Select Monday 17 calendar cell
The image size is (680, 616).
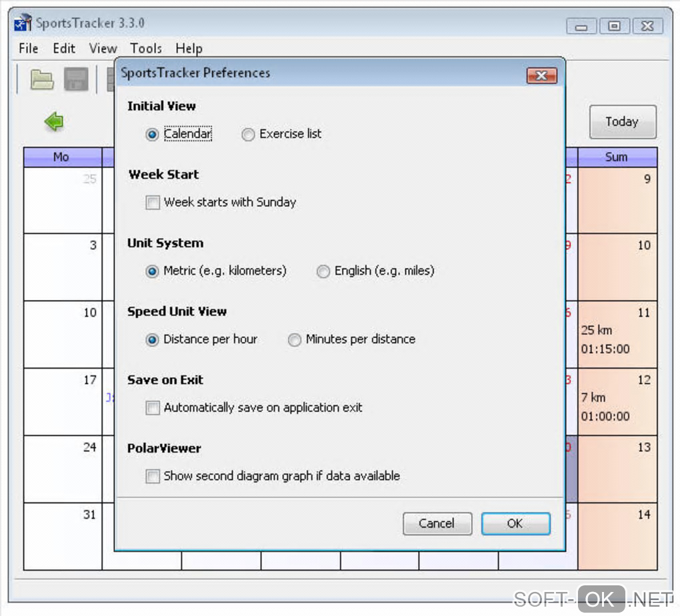pos(63,402)
